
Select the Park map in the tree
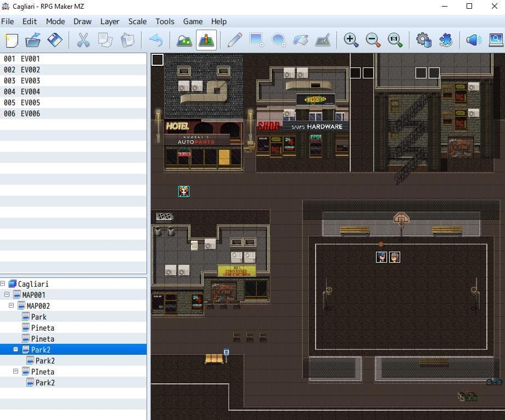click(38, 317)
